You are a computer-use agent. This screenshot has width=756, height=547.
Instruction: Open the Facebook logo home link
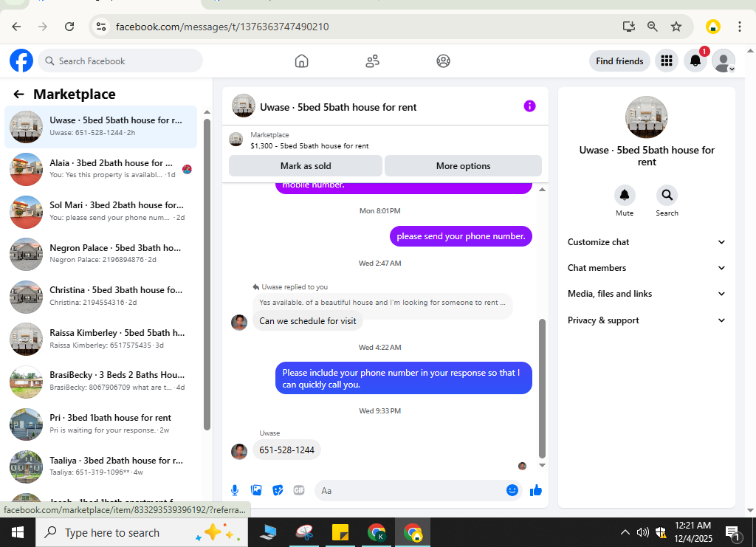point(21,61)
